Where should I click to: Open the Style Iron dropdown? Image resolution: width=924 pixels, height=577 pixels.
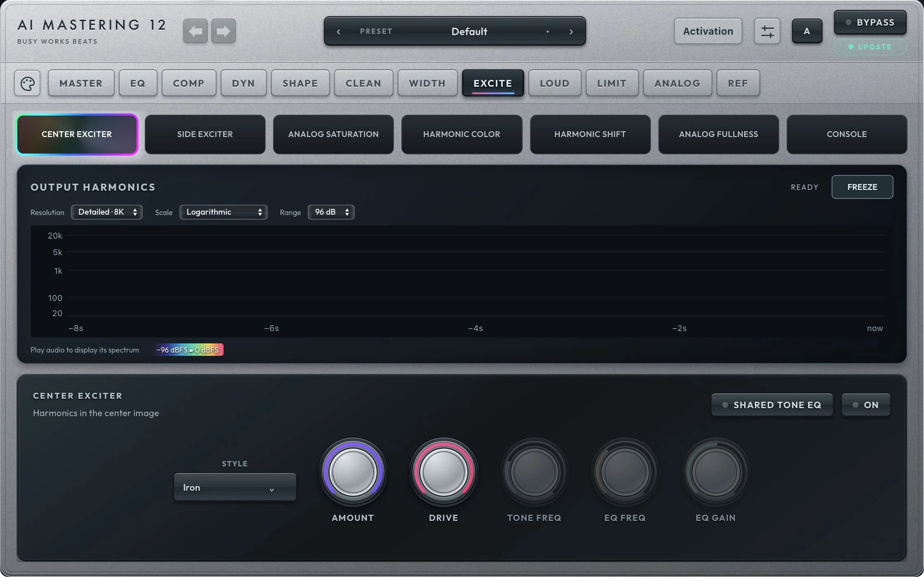click(x=235, y=487)
